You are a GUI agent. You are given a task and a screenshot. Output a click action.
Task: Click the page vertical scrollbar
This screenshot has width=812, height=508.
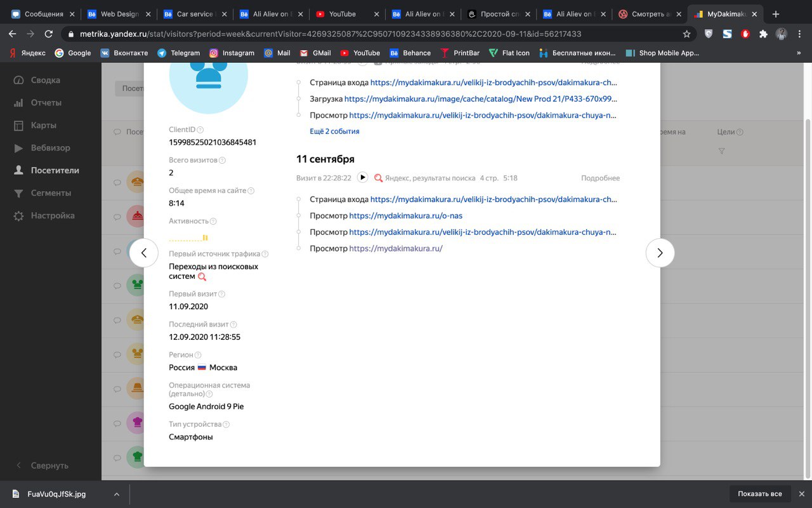(808, 298)
